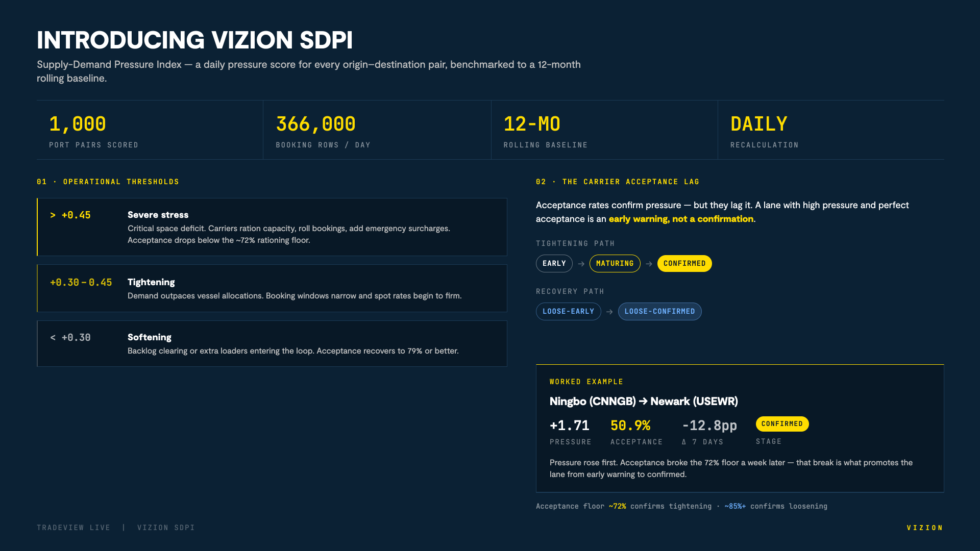
Task: Click the MATURING stage pill
Action: click(615, 263)
